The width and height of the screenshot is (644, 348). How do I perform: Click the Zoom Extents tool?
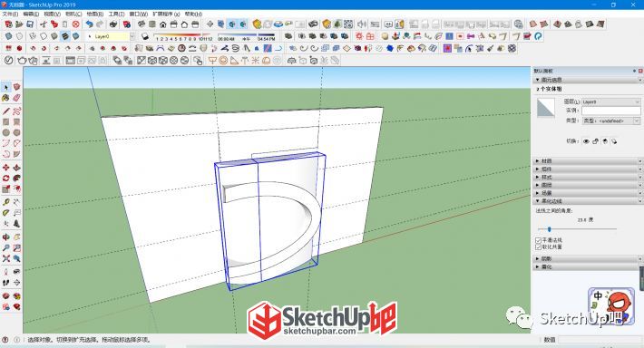[5, 258]
